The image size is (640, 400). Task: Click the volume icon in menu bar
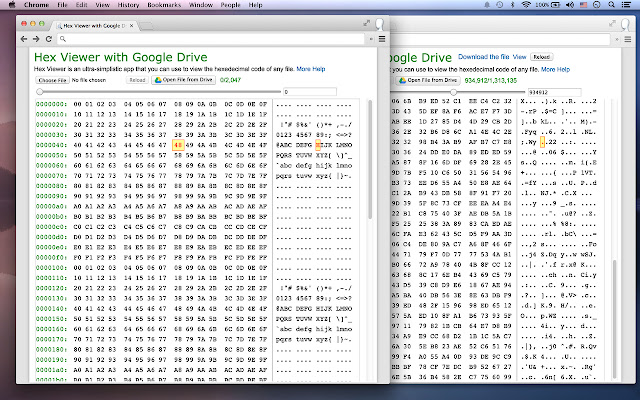click(x=569, y=5)
